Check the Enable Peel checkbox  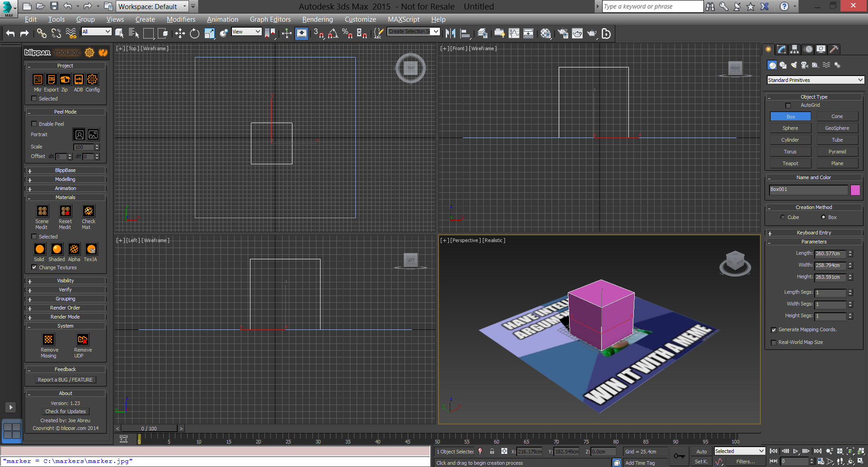click(34, 124)
